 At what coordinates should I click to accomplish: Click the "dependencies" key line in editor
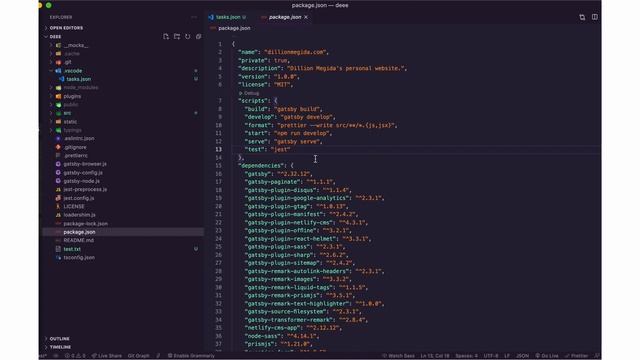[x=265, y=166]
